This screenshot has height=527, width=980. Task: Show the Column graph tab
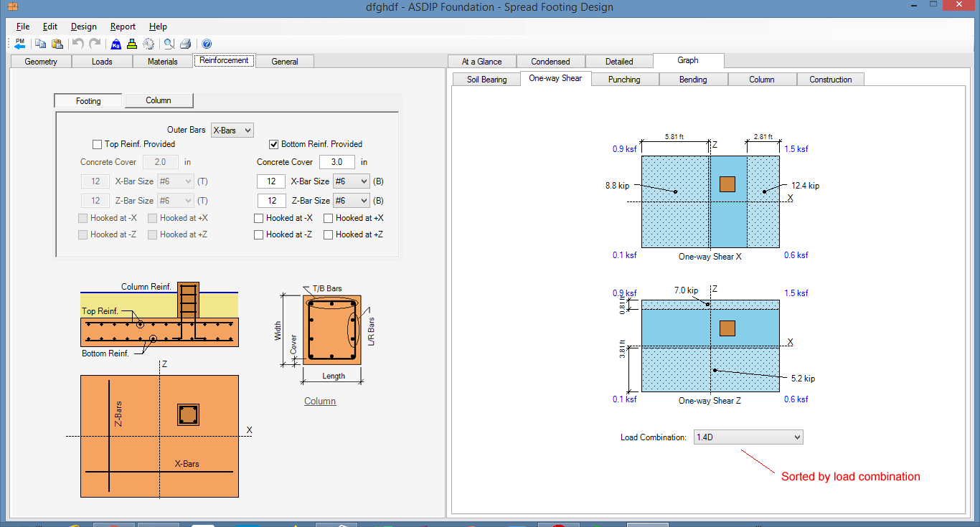(x=762, y=80)
